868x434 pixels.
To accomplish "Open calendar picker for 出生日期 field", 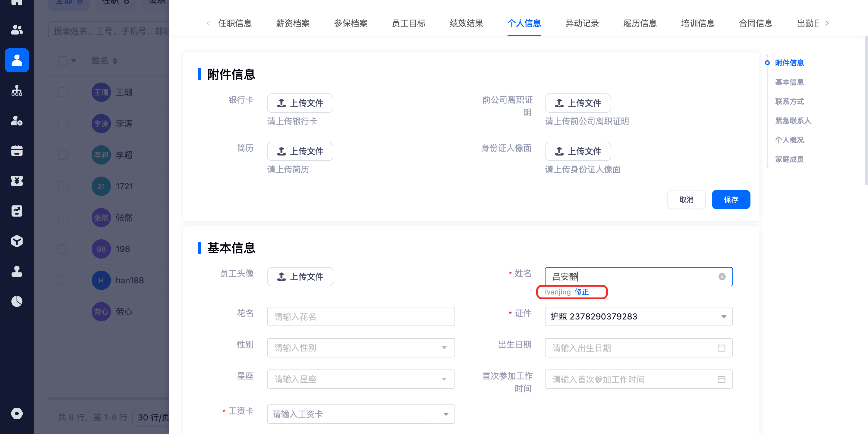I will (x=721, y=348).
